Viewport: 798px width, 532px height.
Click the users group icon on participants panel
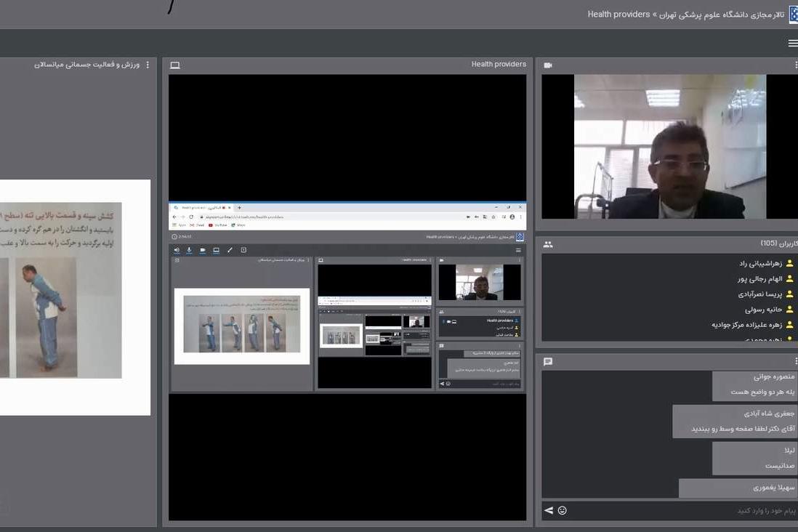548,244
